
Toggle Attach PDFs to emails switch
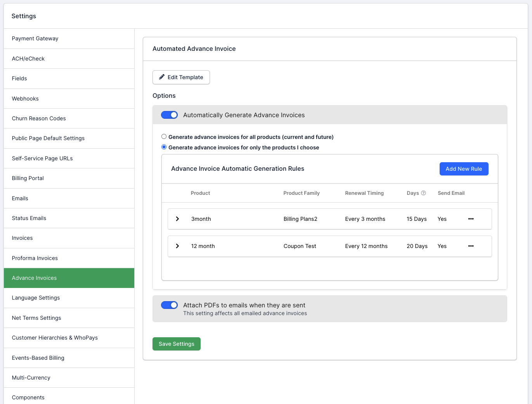(x=170, y=305)
